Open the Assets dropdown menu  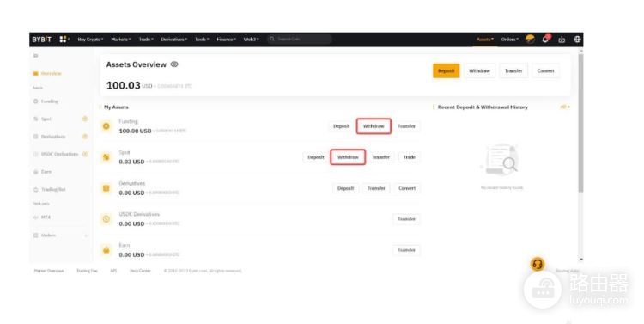(485, 40)
